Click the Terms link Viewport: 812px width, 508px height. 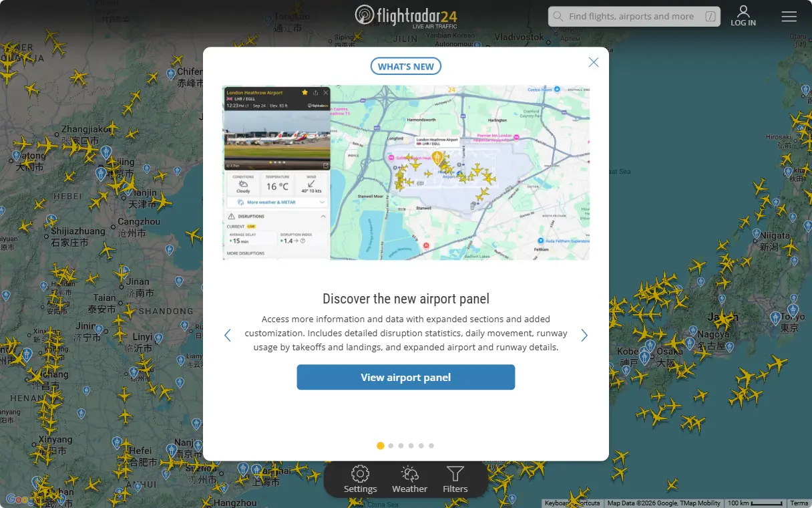pos(799,503)
